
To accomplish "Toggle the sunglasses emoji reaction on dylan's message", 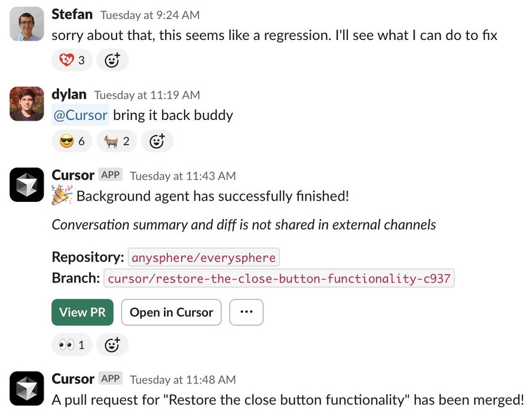I will 72,141.
